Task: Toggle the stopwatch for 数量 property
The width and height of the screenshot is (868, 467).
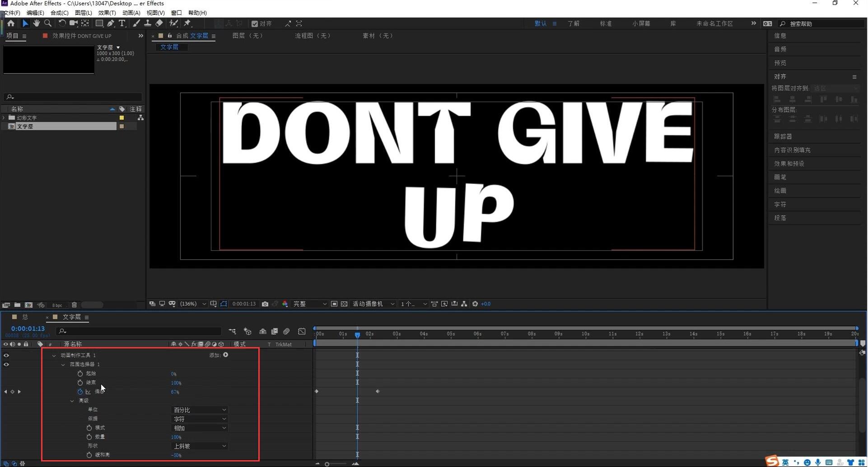Action: click(89, 437)
